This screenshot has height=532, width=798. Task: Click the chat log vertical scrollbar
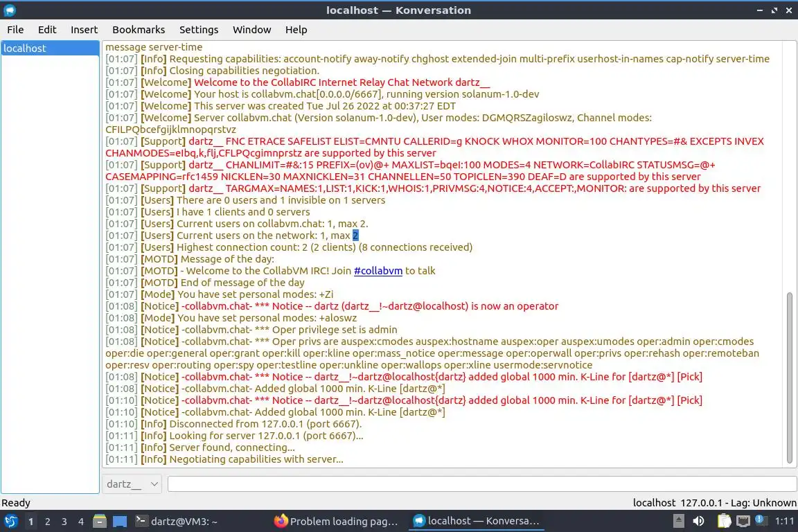point(790,378)
